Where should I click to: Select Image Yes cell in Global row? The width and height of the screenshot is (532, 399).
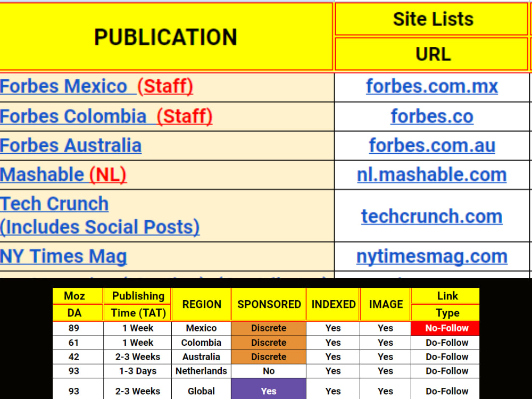(x=385, y=389)
